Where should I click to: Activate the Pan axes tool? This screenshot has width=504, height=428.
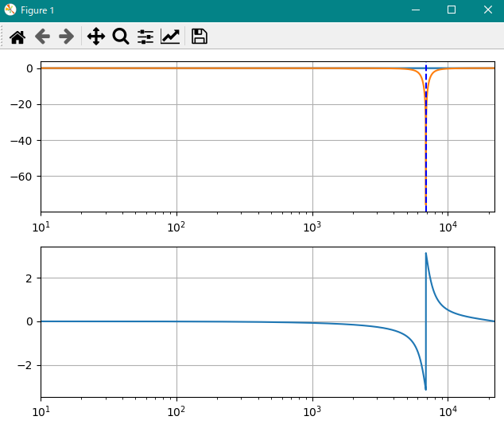point(96,36)
